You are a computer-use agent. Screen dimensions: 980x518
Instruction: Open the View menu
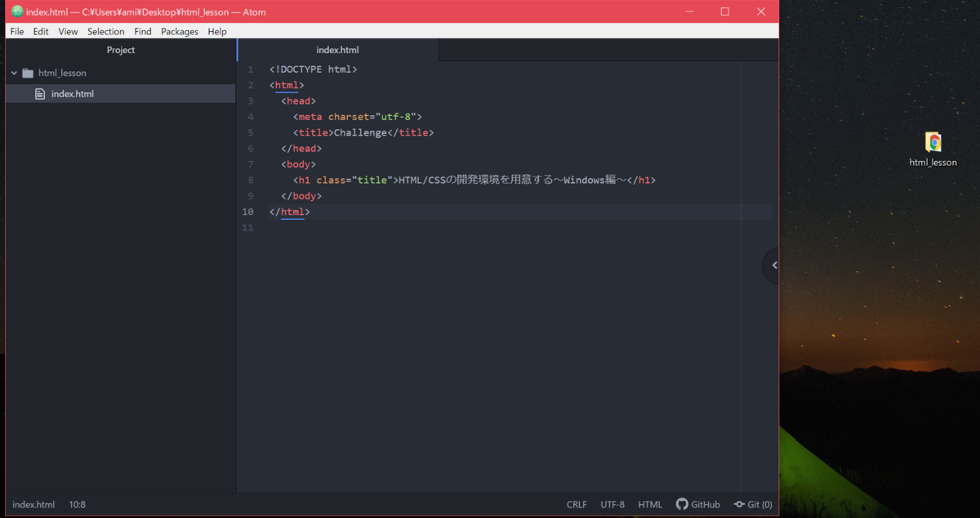[68, 31]
